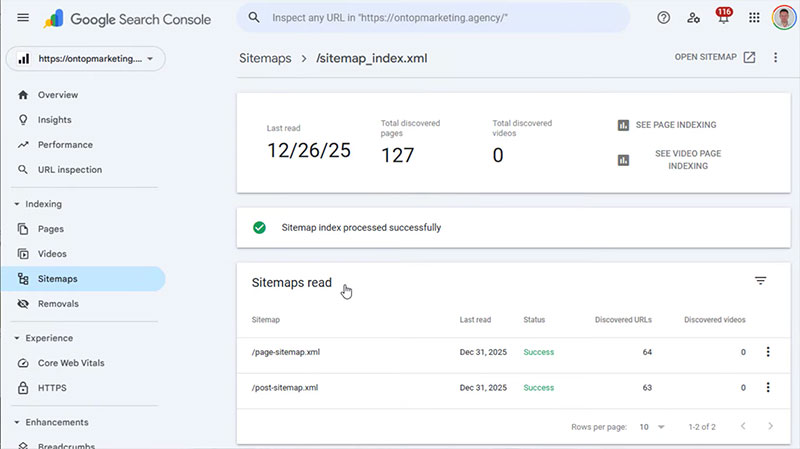
Task: Click SEE VIDEO PAGE INDEXING
Action: tap(688, 160)
